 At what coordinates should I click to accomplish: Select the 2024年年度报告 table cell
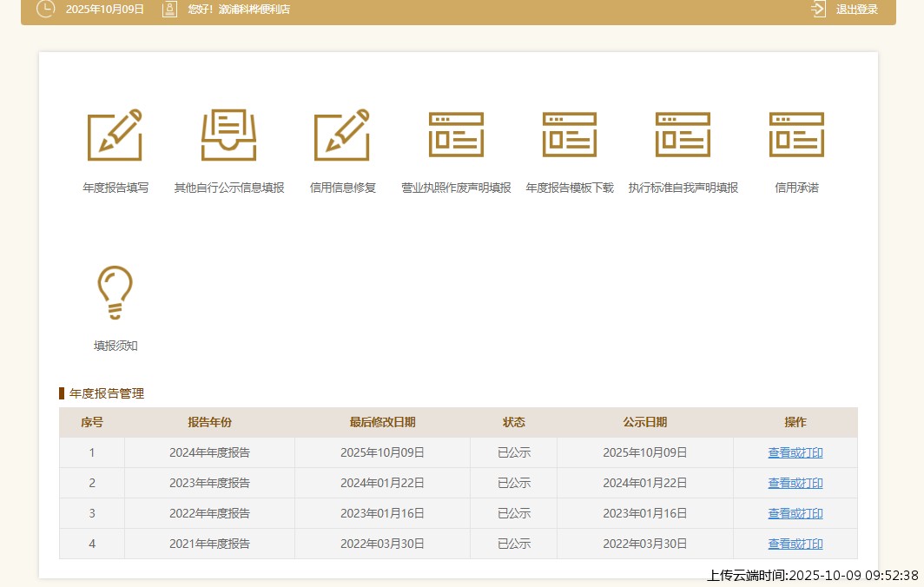pyautogui.click(x=209, y=452)
